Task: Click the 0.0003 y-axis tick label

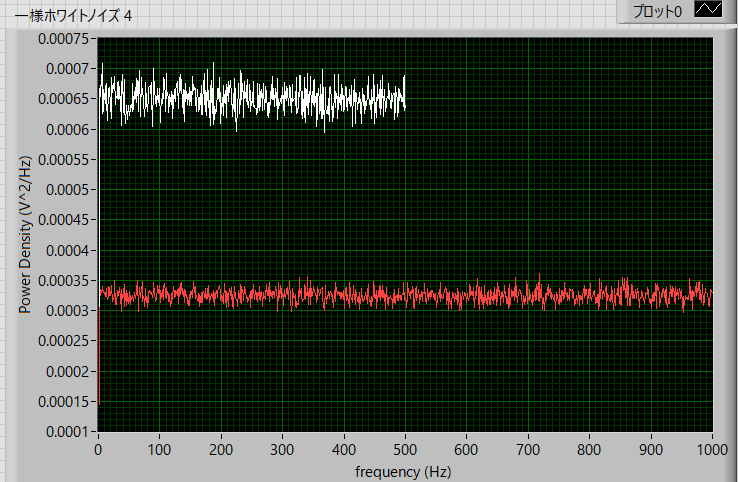Action: pos(66,310)
